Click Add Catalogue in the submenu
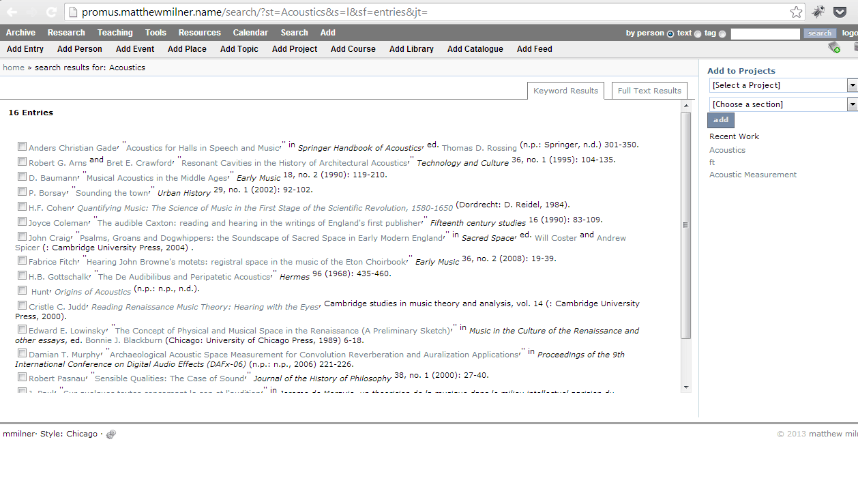 click(475, 49)
